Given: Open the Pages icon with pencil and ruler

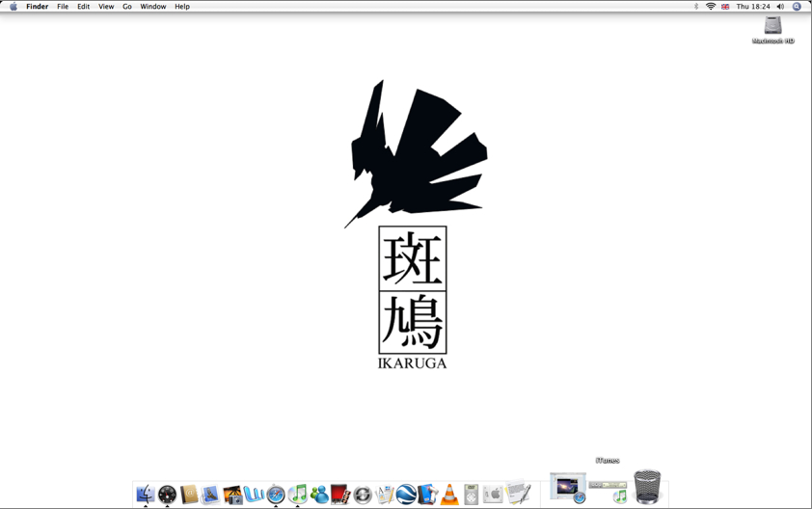Looking at the screenshot, I should 384,494.
